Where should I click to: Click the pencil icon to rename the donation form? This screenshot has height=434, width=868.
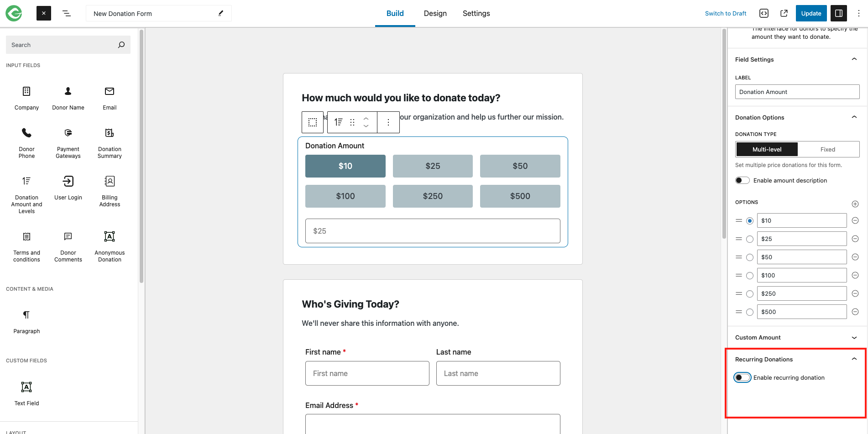coord(220,13)
